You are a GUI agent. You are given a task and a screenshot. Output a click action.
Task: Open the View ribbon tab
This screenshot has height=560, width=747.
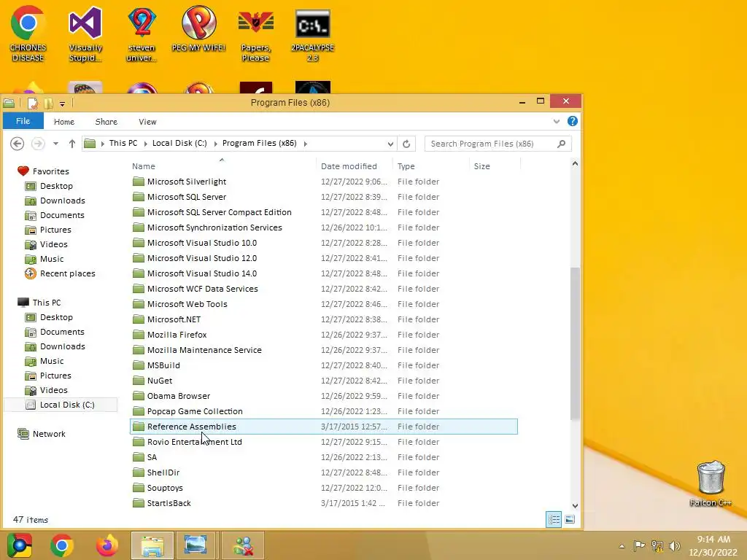tap(147, 122)
